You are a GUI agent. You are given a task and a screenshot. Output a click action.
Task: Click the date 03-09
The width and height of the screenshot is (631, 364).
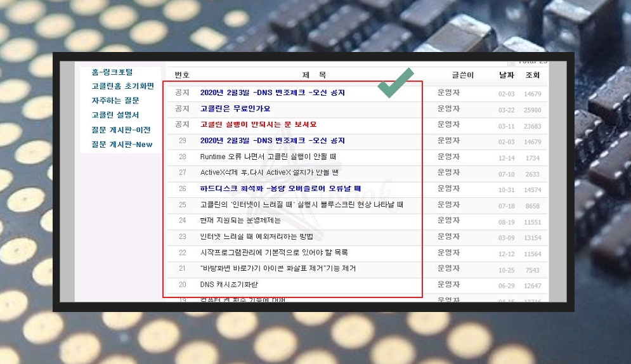pyautogui.click(x=506, y=238)
